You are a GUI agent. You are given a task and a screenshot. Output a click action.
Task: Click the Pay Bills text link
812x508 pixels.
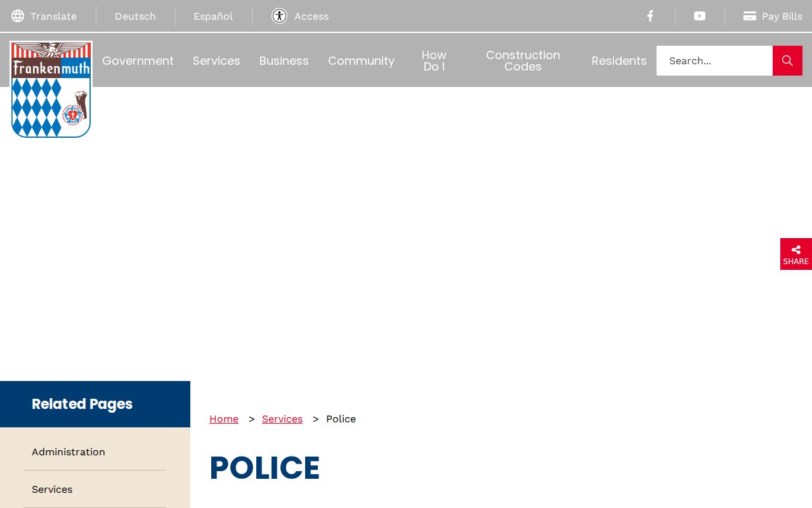[782, 16]
